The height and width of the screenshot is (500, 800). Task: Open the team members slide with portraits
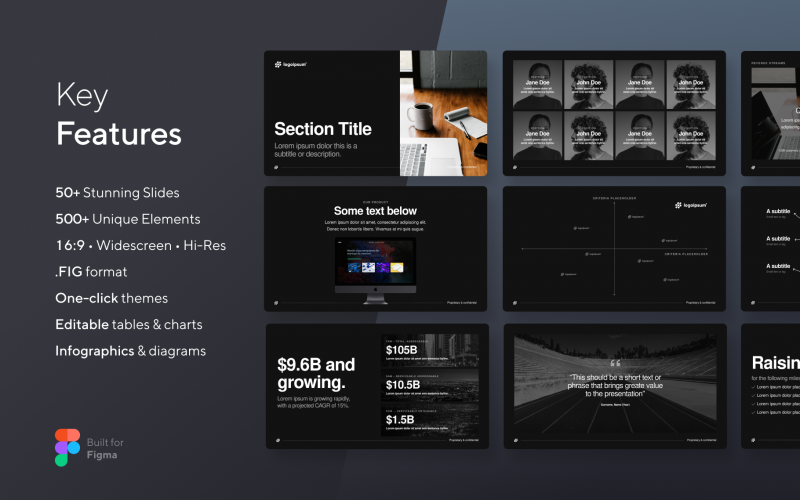pos(614,113)
